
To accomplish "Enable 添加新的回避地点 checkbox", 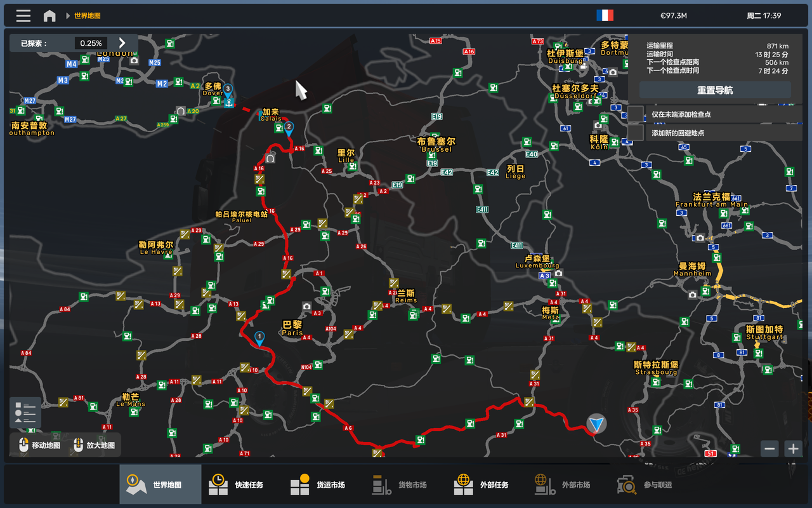I will point(636,133).
